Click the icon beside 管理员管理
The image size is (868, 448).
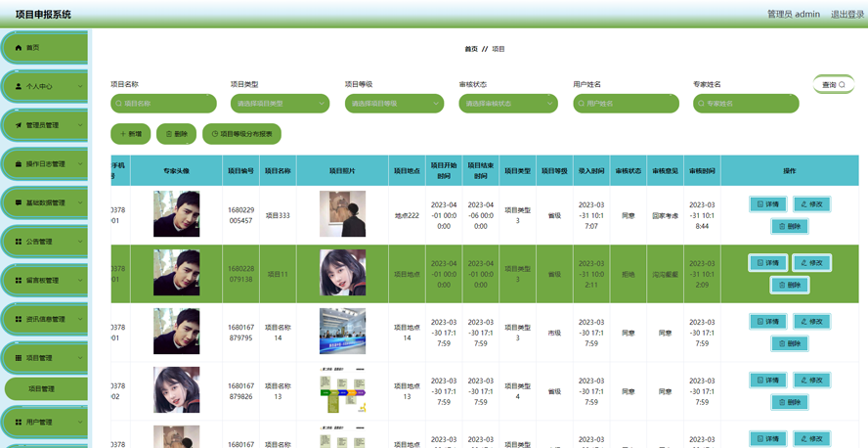click(19, 125)
